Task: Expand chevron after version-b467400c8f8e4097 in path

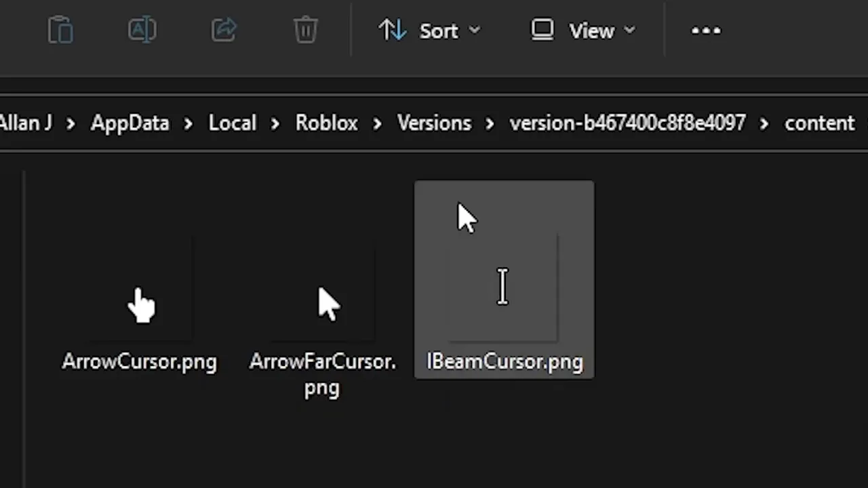Action: [765, 124]
